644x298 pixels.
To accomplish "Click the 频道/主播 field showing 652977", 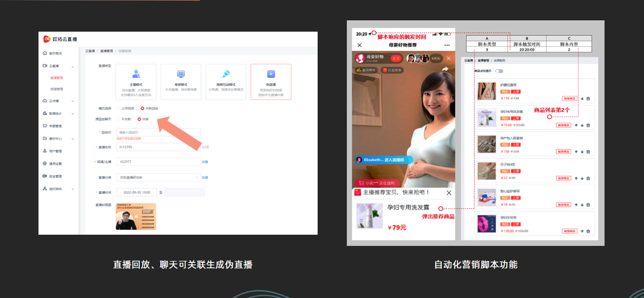I will click(x=158, y=162).
